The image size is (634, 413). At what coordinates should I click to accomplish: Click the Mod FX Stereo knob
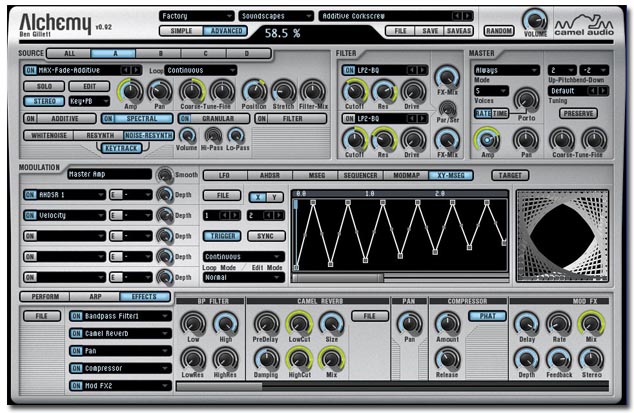pyautogui.click(x=591, y=359)
